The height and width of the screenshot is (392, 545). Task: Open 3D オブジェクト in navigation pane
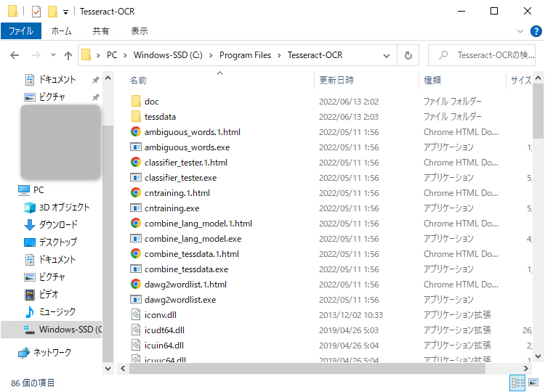[64, 208]
